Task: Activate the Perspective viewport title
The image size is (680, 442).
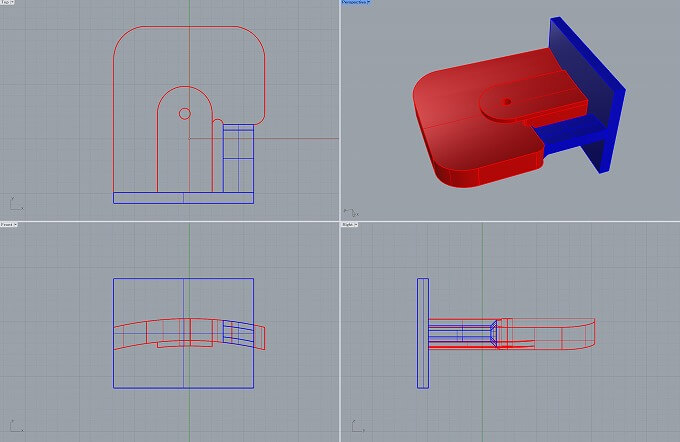Action: [355, 3]
